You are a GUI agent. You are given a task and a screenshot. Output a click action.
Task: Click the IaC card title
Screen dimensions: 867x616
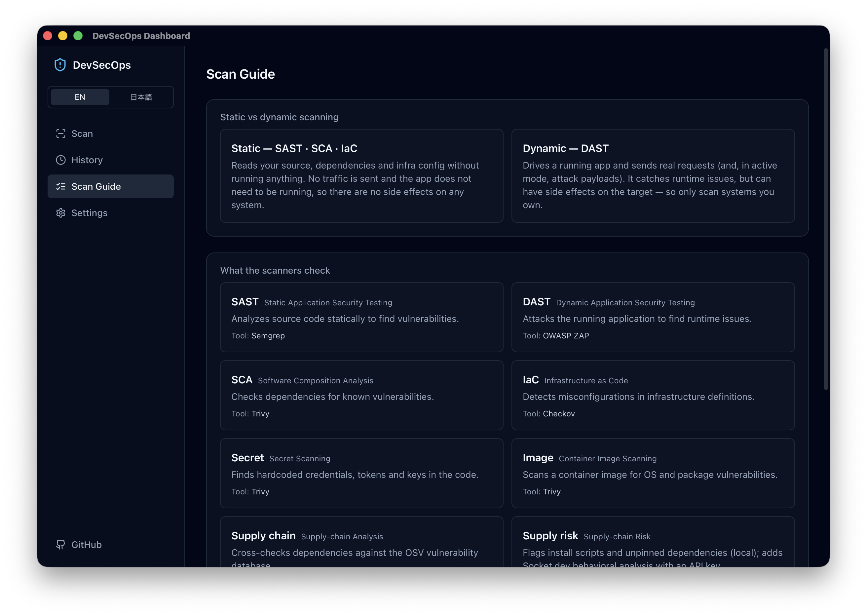(531, 380)
